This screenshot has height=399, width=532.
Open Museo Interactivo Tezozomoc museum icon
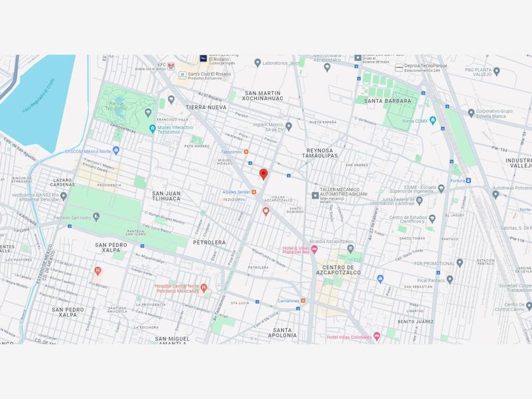[x=153, y=129]
